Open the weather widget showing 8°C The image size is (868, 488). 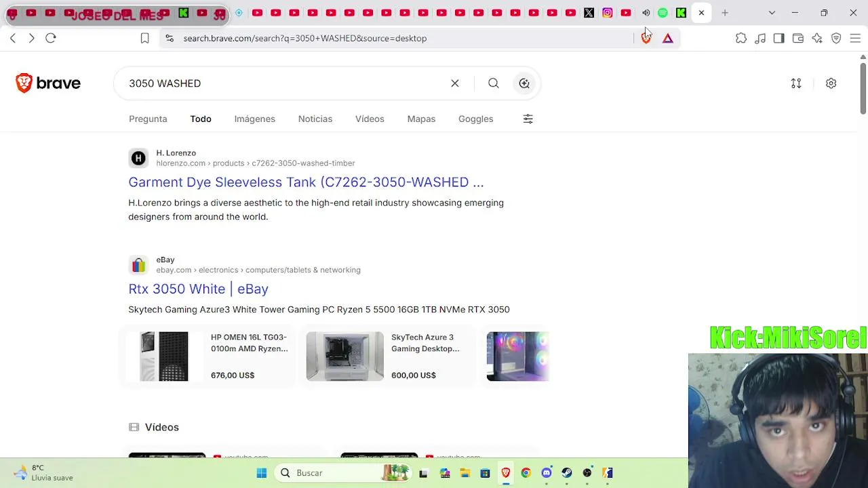click(x=44, y=473)
